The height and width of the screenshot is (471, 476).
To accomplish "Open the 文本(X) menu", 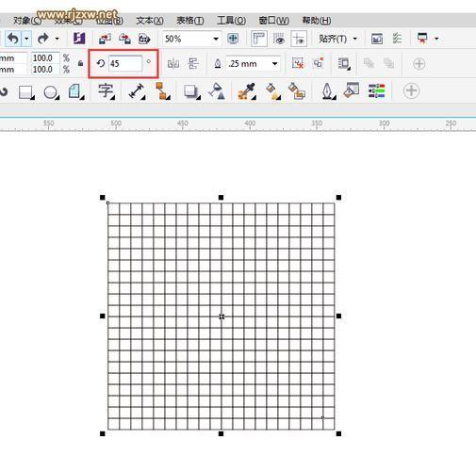I will (x=150, y=21).
